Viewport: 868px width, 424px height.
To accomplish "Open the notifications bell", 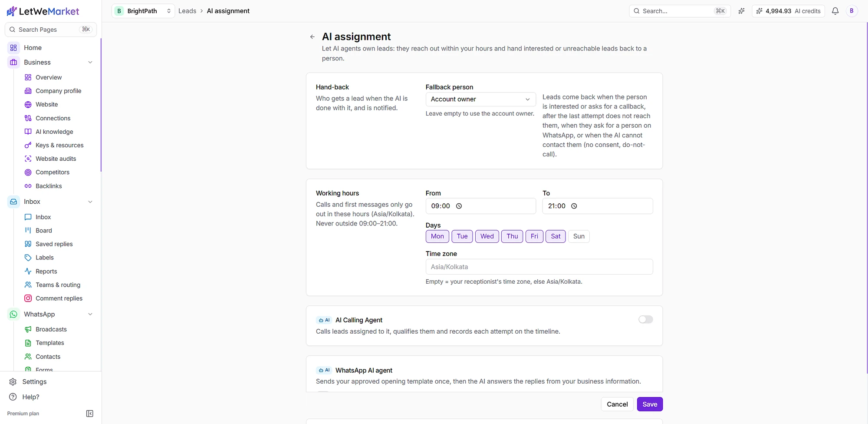I will point(835,11).
